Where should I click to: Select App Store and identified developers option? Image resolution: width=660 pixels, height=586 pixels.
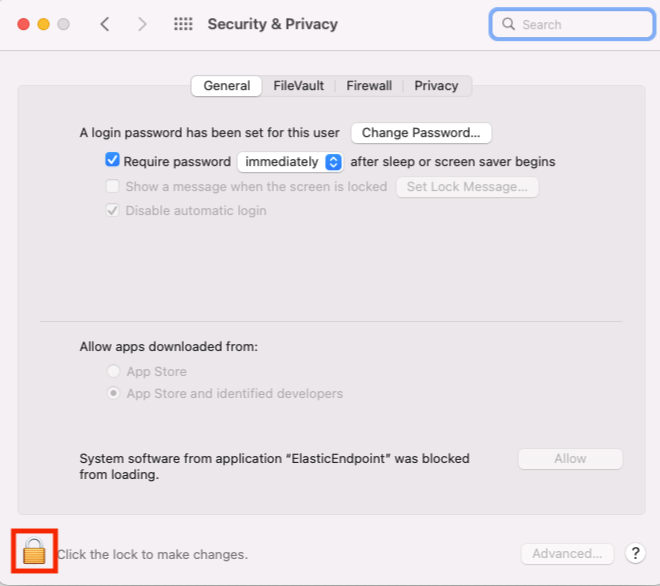pos(113,394)
